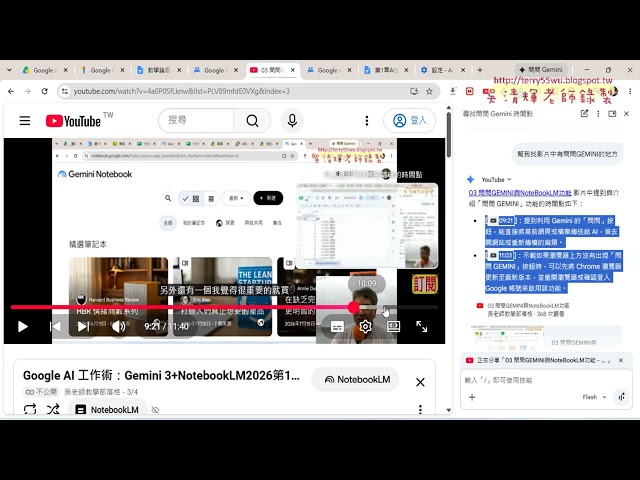Open the player settings gear

tap(365, 327)
